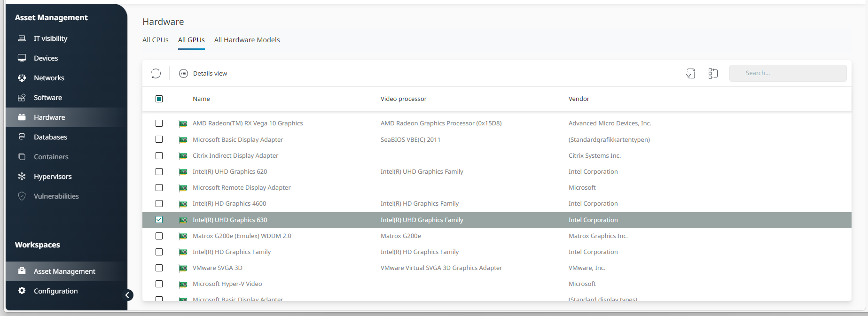
Task: Click the GPU icon for VMware SVGA 3D
Action: tap(183, 268)
